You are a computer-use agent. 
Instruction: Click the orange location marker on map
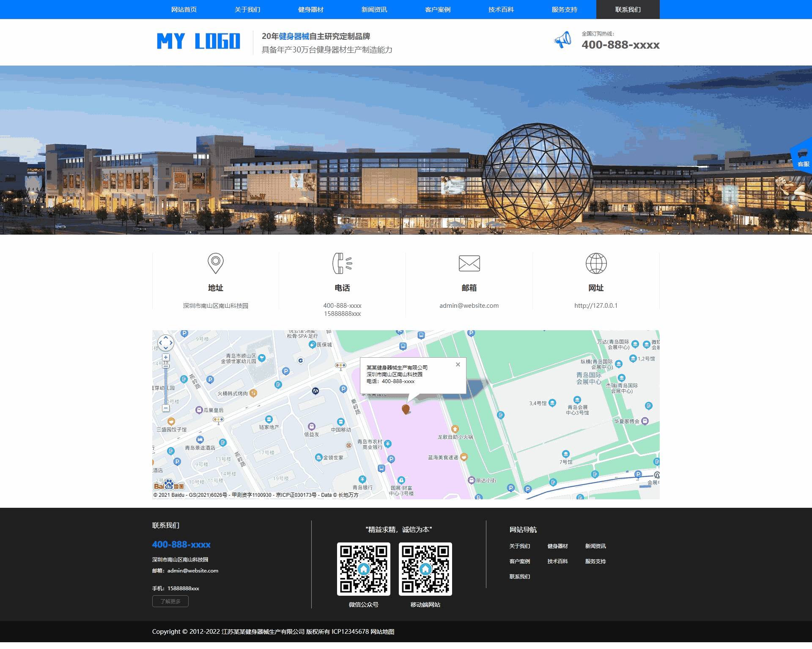(x=406, y=409)
